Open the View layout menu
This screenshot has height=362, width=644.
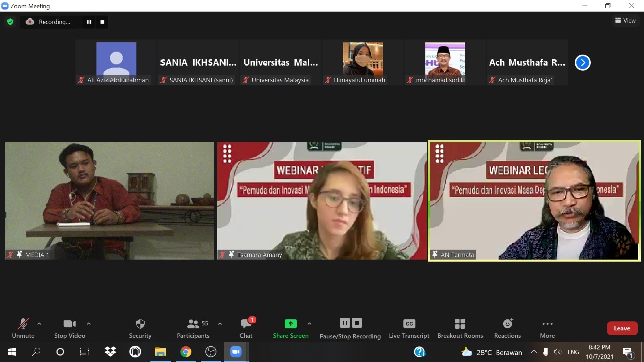click(625, 20)
